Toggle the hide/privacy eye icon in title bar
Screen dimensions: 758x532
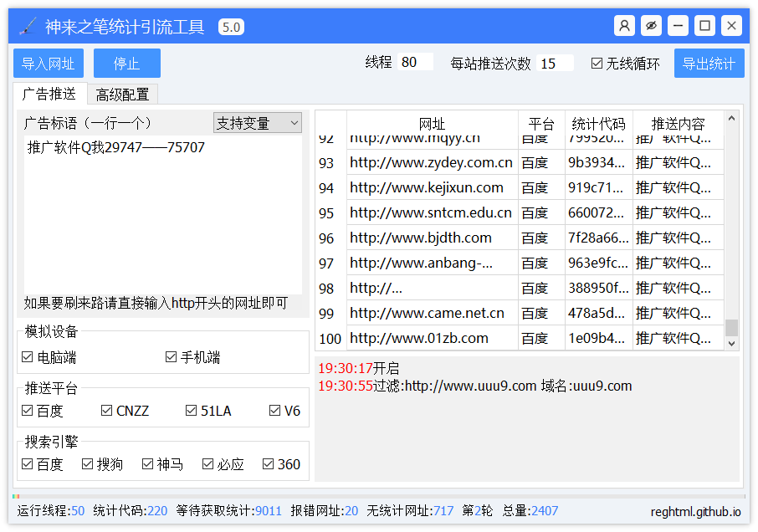pyautogui.click(x=651, y=25)
